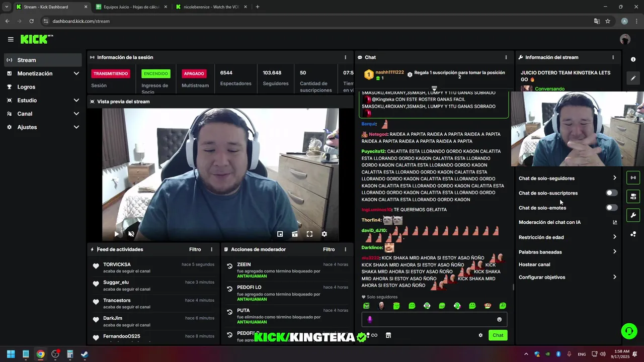
Task: Click the TRANSMITIENDO session badge
Action: 111,73
